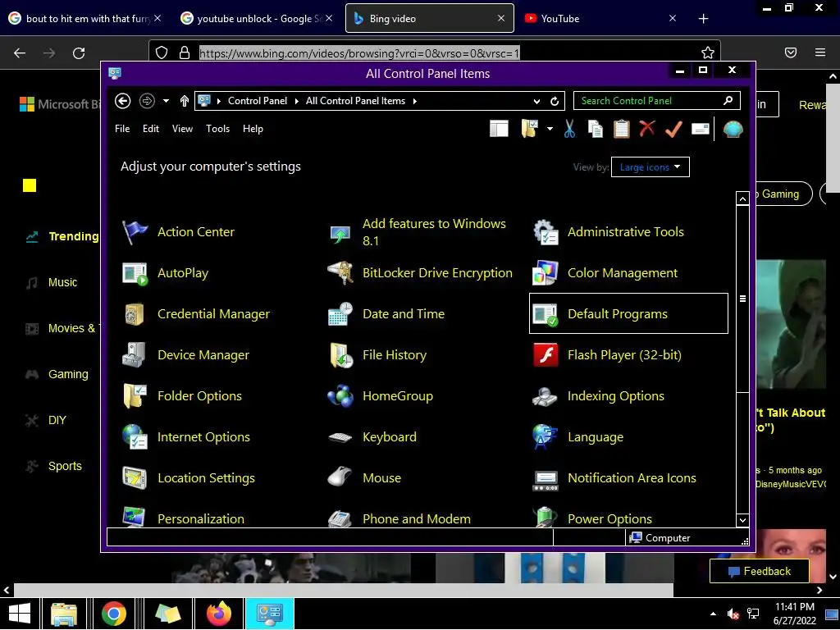Open the Flash Player red icon

pyautogui.click(x=546, y=355)
